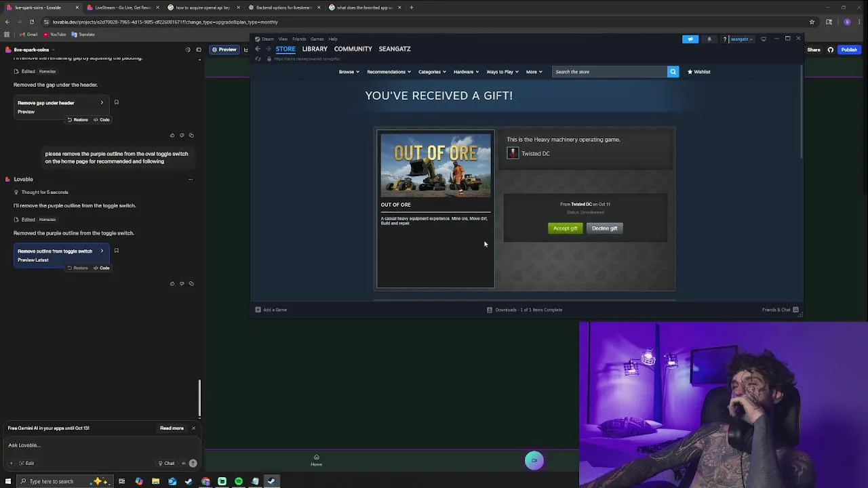The width and height of the screenshot is (868, 488).
Task: Open Lovable version history clock icon
Action: 188,49
